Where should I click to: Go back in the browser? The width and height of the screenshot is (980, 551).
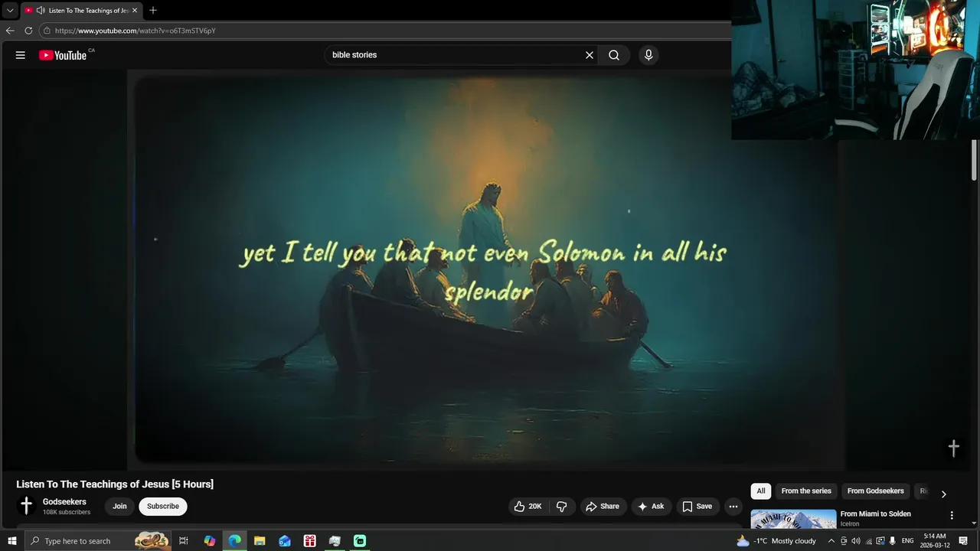point(10,31)
